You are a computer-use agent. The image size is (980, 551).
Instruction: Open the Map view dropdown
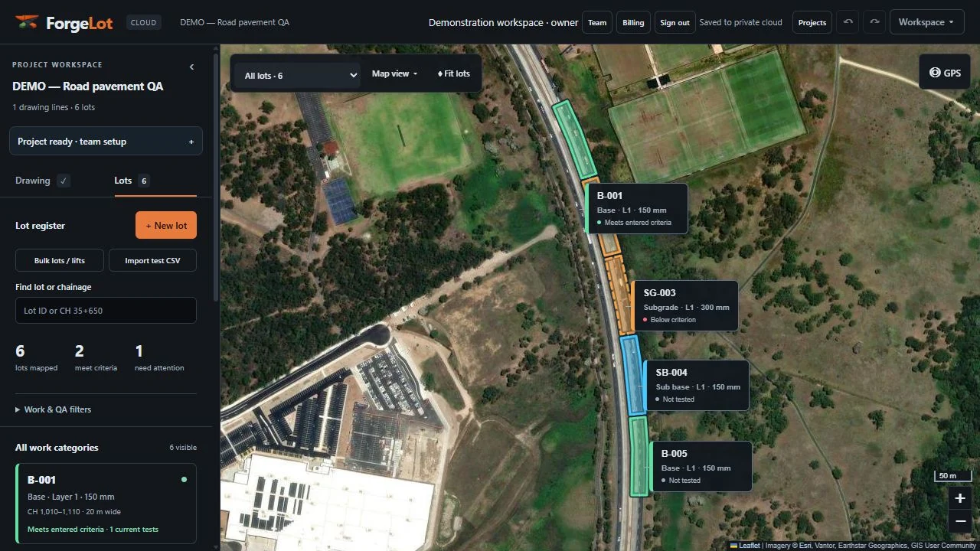394,73
